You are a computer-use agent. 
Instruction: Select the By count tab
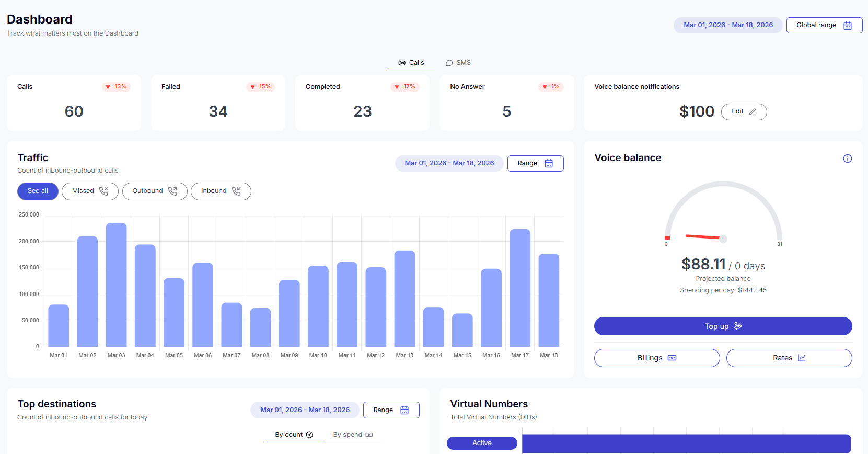[294, 435]
